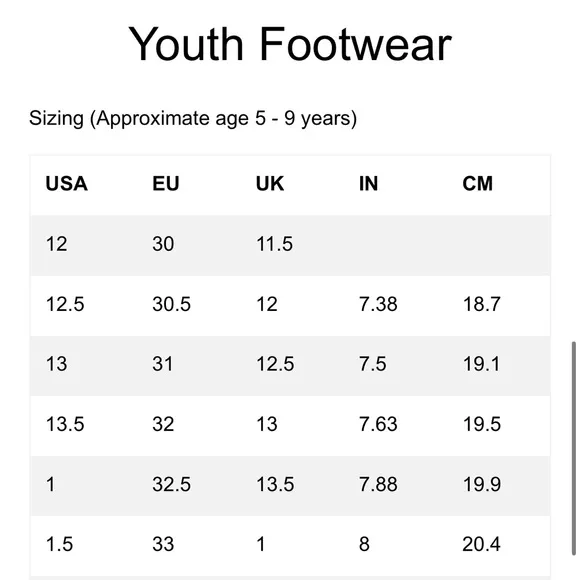The image size is (580, 580).
Task: Select the USA column header
Action: tap(67, 183)
